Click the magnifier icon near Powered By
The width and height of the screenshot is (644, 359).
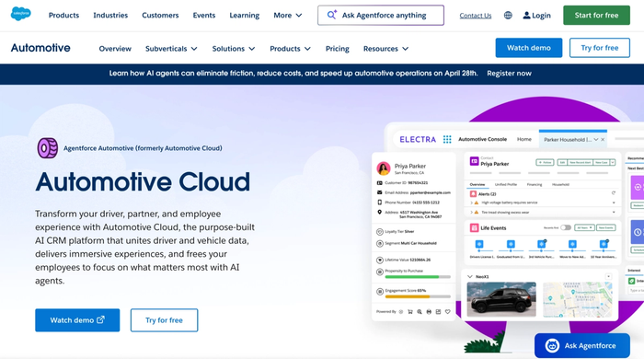tap(420, 312)
